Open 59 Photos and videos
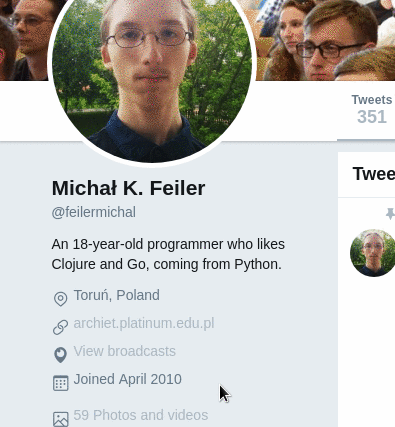 click(x=141, y=415)
